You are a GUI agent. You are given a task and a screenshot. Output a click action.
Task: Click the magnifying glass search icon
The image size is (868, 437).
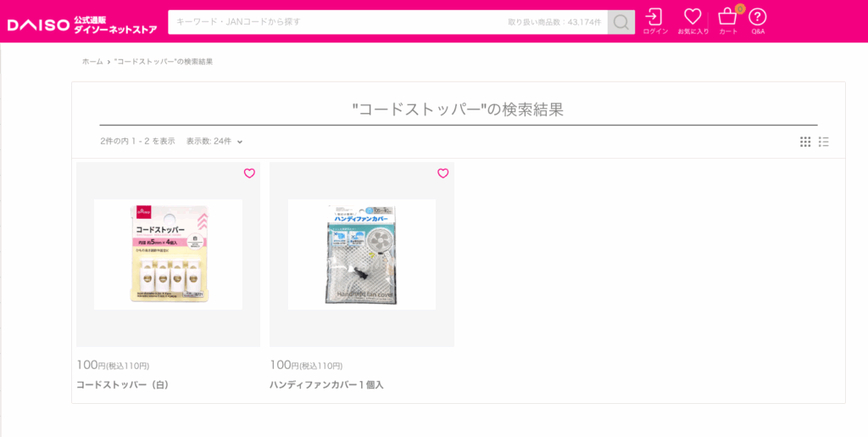(621, 22)
